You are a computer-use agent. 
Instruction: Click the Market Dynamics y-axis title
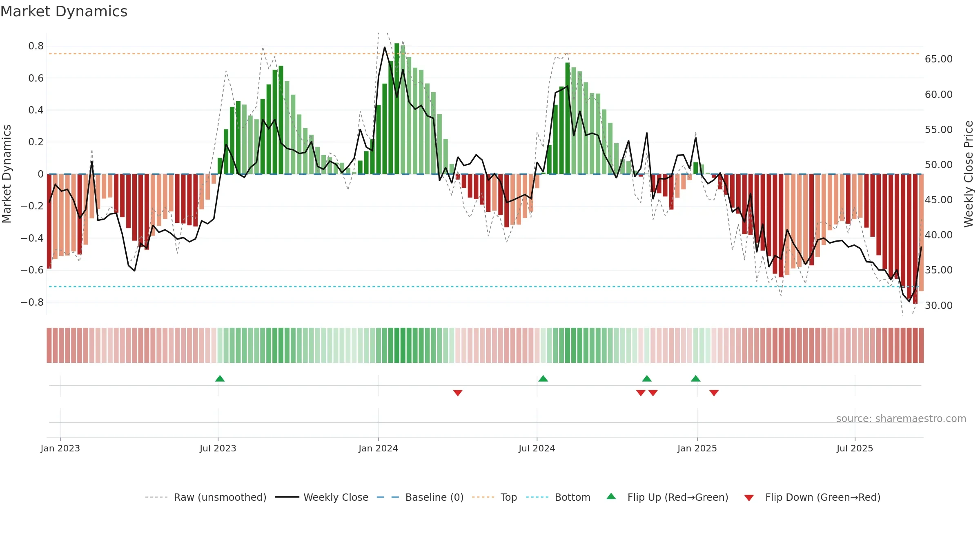tap(7, 174)
